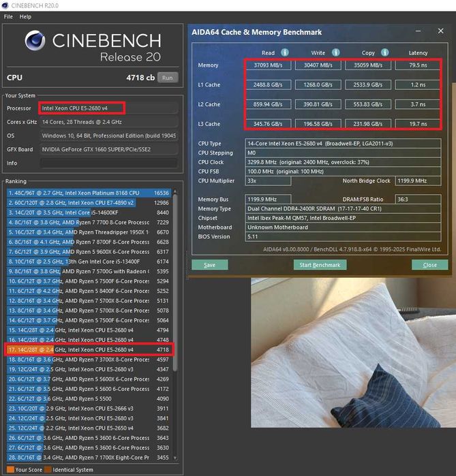Close the AIDA64 window with the X
Viewport: 456px width, 476px height.
coord(440,31)
